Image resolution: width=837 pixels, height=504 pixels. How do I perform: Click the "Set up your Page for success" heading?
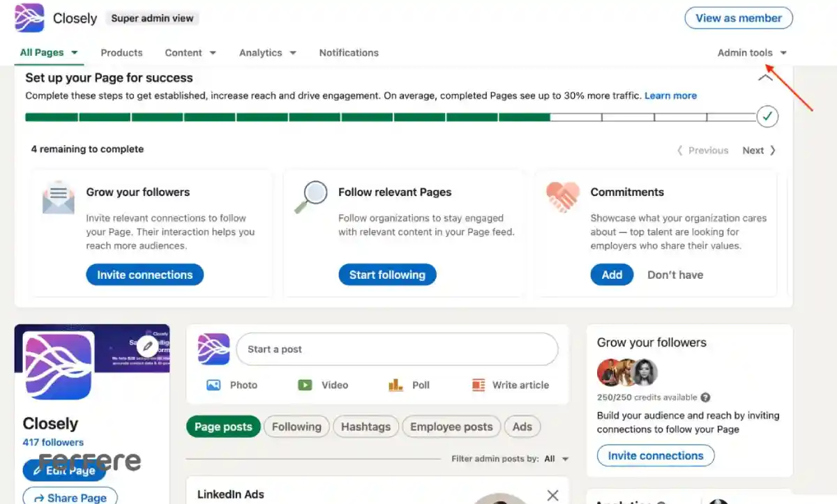109,77
